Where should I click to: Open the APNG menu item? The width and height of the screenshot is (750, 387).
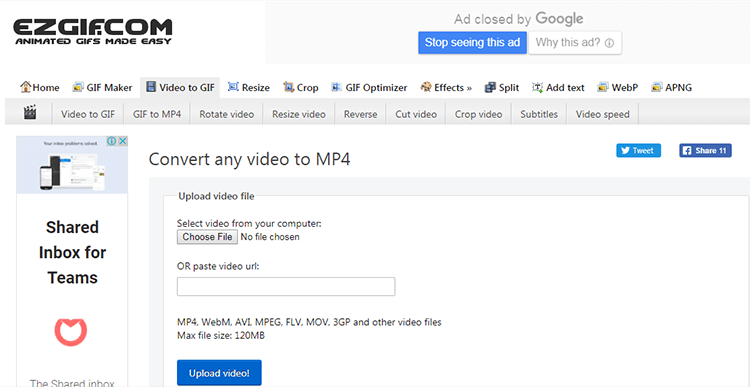click(x=672, y=88)
